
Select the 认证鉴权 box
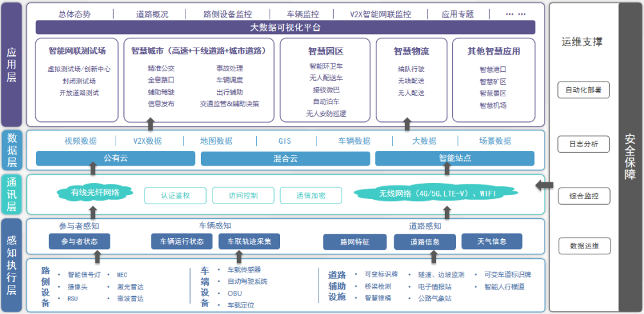(175, 195)
